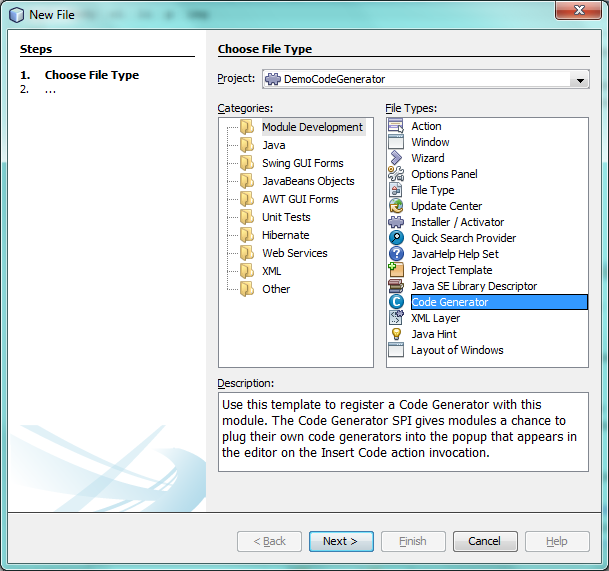Screen dimensions: 609x571
Task: Choose the Hibernate category
Action: point(285,235)
